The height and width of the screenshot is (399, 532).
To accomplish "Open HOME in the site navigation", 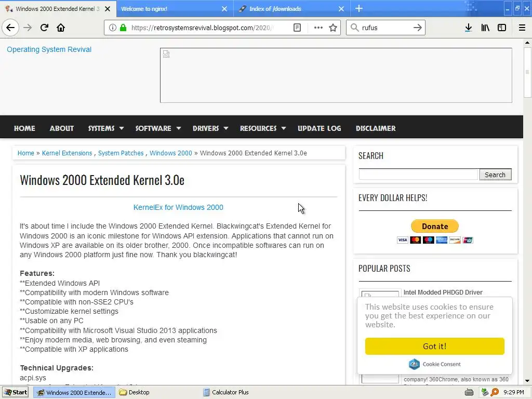I will [24, 128].
